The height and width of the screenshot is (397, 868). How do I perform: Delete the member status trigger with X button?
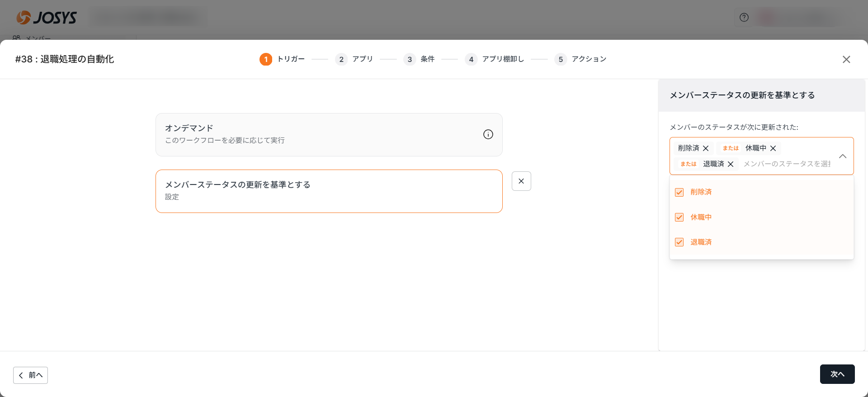(521, 181)
